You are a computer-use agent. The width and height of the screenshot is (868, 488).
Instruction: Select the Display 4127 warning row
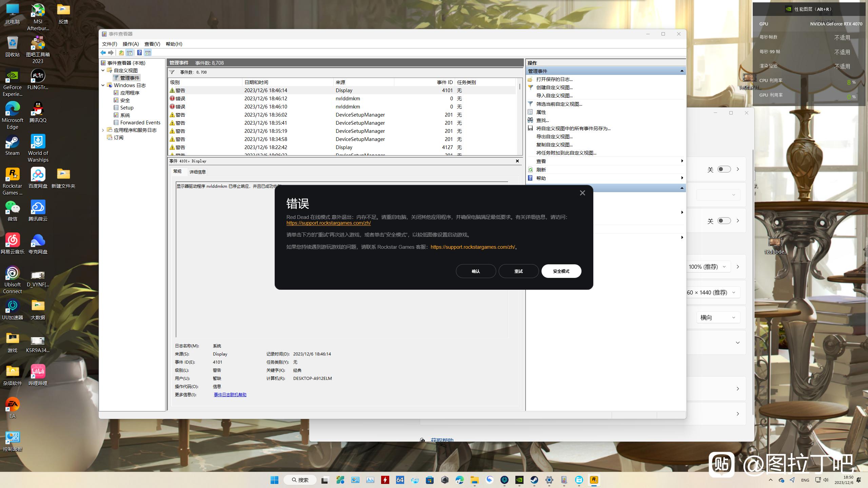pyautogui.click(x=342, y=147)
